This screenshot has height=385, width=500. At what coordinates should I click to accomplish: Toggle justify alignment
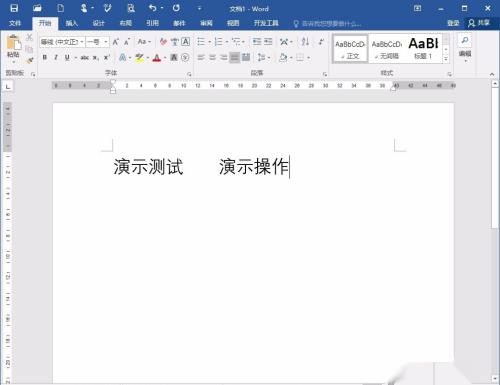pyautogui.click(x=235, y=57)
